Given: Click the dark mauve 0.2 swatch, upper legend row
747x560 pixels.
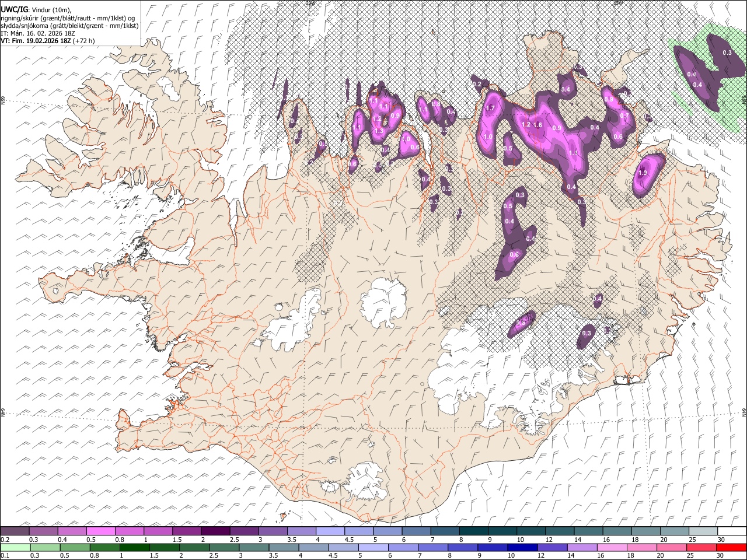Looking at the screenshot, I should click(15, 531).
